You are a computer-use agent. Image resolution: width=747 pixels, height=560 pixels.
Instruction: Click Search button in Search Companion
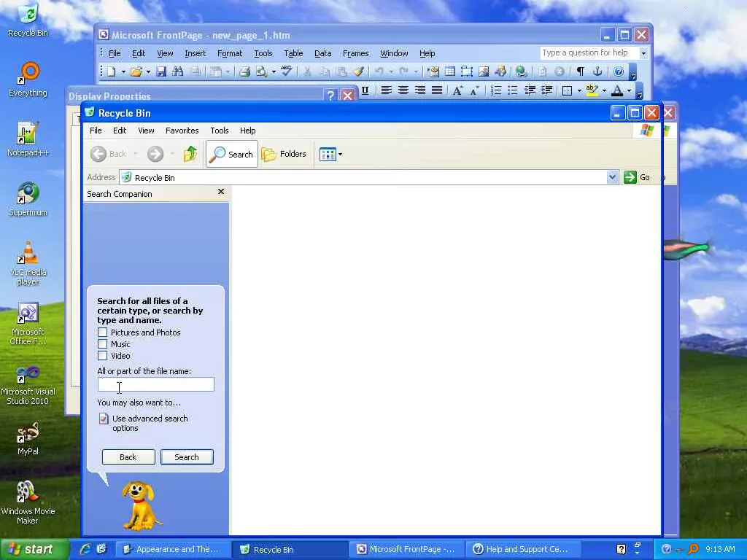click(x=187, y=456)
